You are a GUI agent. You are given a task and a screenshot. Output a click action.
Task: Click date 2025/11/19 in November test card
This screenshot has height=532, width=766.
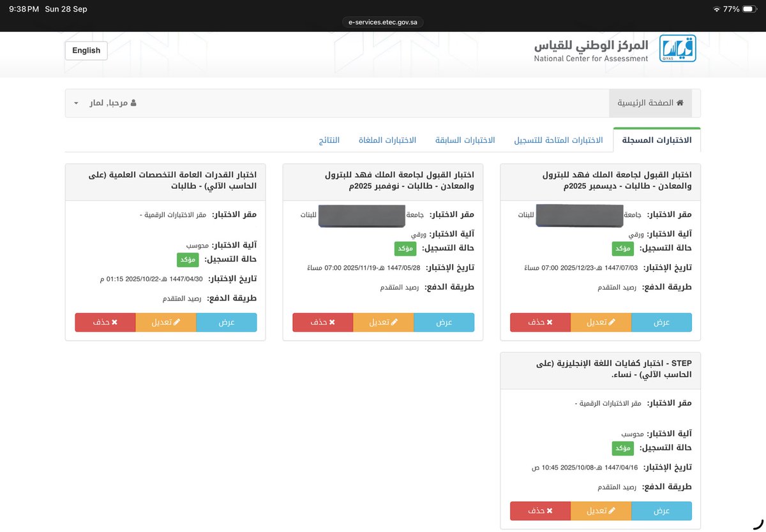click(x=361, y=268)
